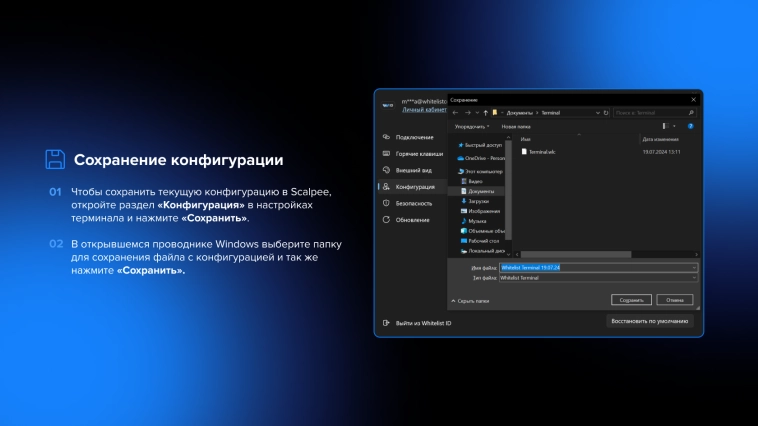Collapse folders with Скрыть папки
Image resolution: width=758 pixels, height=426 pixels.
[470, 301]
